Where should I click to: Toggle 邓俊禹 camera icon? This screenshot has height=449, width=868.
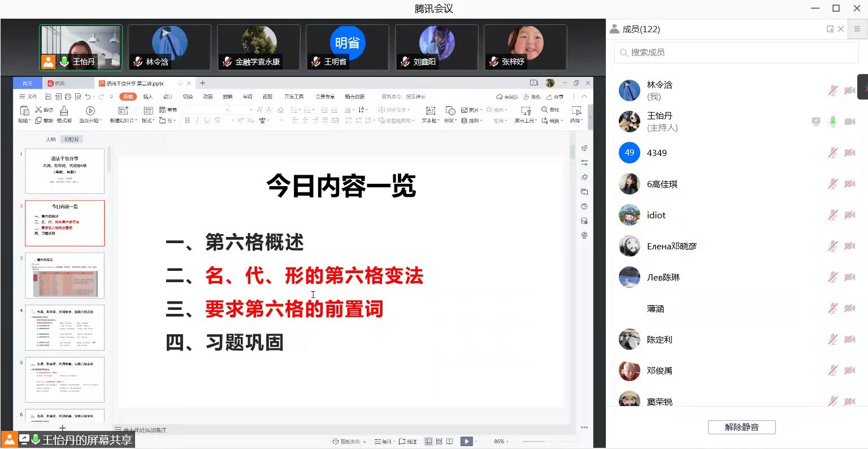(849, 370)
